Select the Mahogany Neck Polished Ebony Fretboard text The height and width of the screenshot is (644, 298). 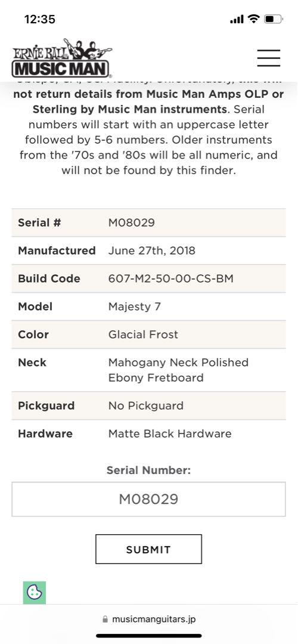tap(178, 370)
